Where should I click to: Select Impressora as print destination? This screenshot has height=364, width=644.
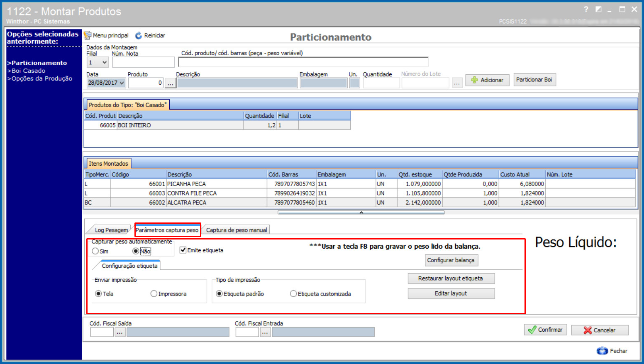pyautogui.click(x=154, y=294)
